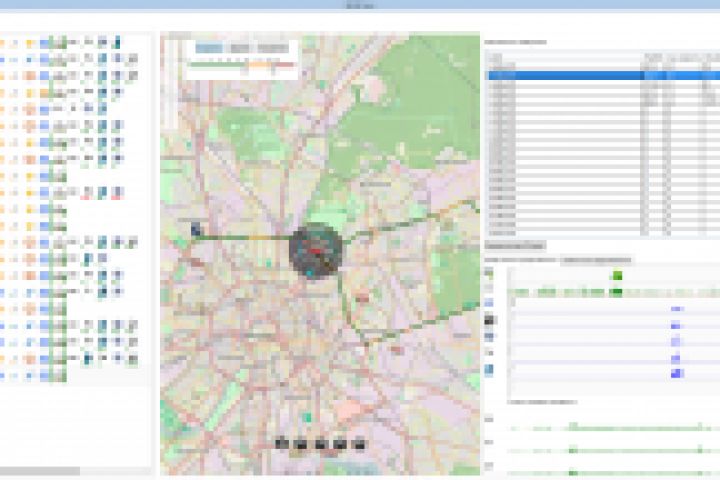
Task: Click the bright green square atop the chart
Action: coord(618,276)
